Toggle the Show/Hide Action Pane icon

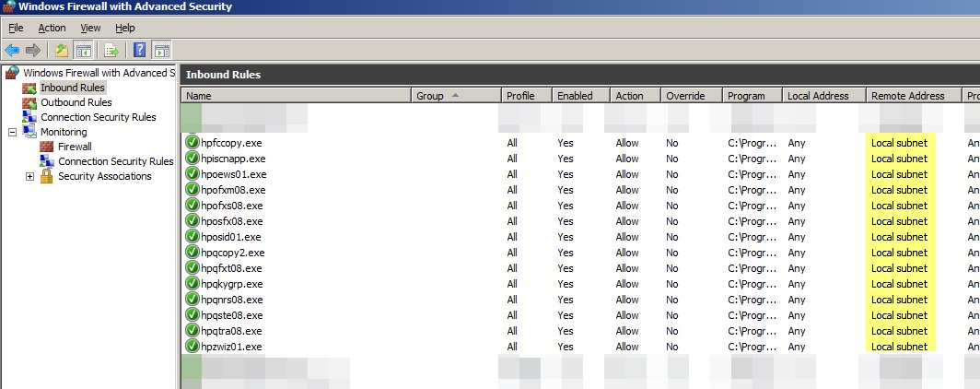click(162, 50)
